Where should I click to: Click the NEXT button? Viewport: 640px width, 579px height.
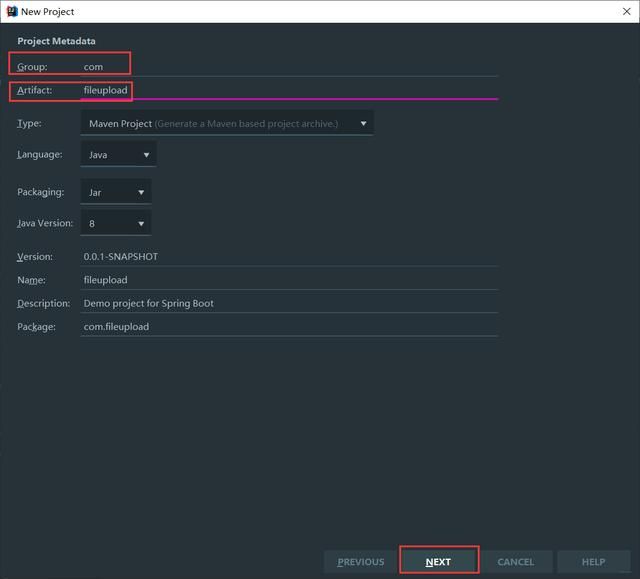click(439, 561)
